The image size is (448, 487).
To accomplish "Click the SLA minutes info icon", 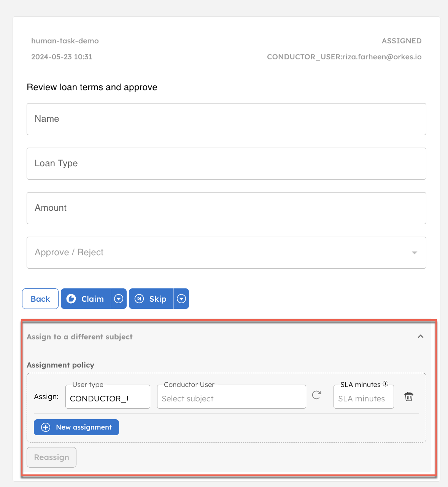I will pos(385,384).
